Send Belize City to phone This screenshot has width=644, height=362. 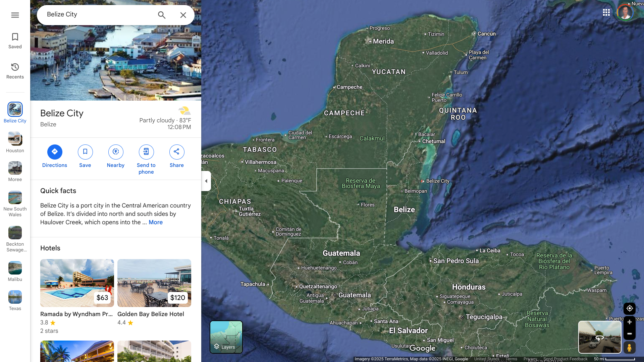[x=146, y=152]
